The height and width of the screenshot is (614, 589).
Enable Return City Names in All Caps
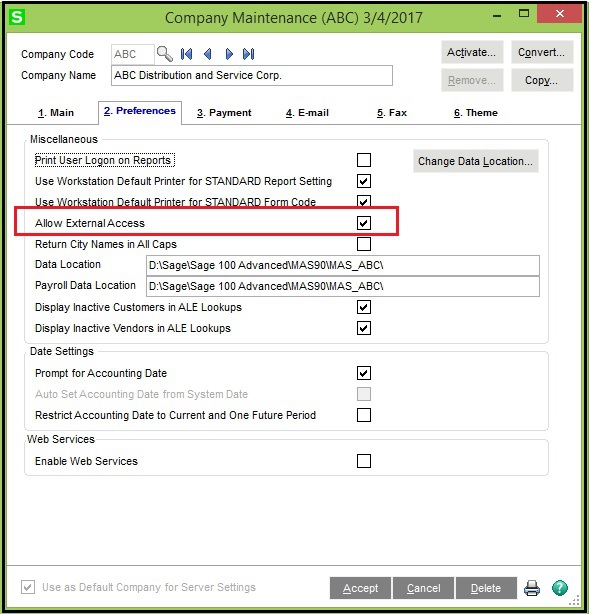(364, 244)
